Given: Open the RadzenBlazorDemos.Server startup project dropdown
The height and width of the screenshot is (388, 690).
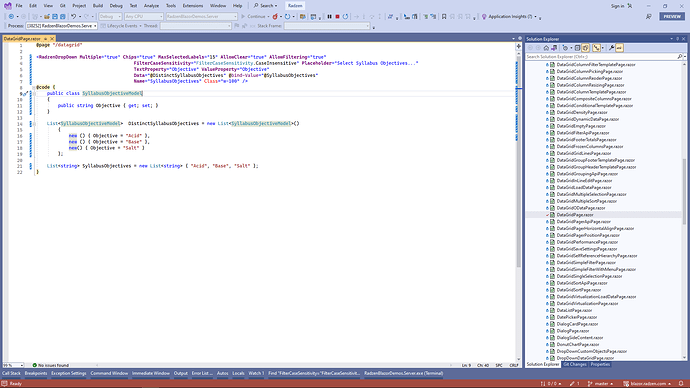Looking at the screenshot, I should pos(202,17).
